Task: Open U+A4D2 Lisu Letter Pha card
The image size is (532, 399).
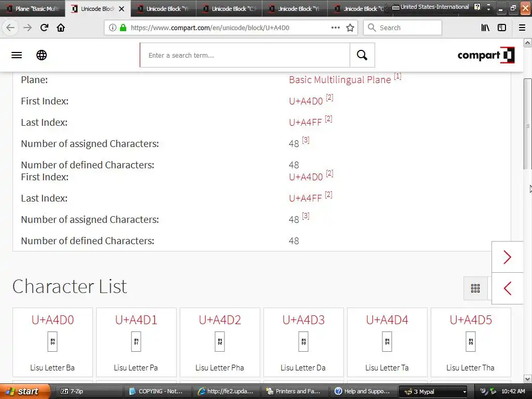Action: pyautogui.click(x=220, y=342)
